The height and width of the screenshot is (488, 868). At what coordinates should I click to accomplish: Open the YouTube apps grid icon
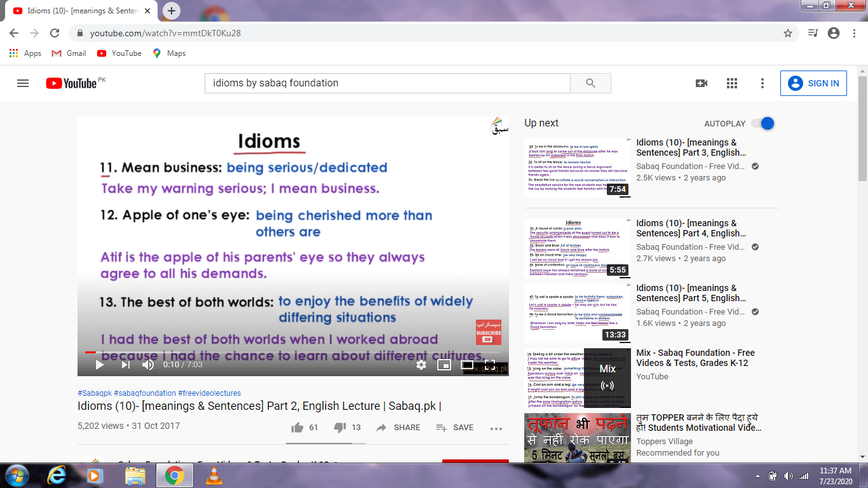732,83
